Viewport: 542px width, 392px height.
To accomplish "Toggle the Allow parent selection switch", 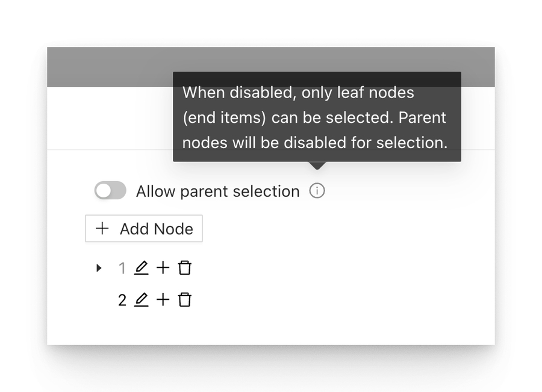I will click(110, 191).
